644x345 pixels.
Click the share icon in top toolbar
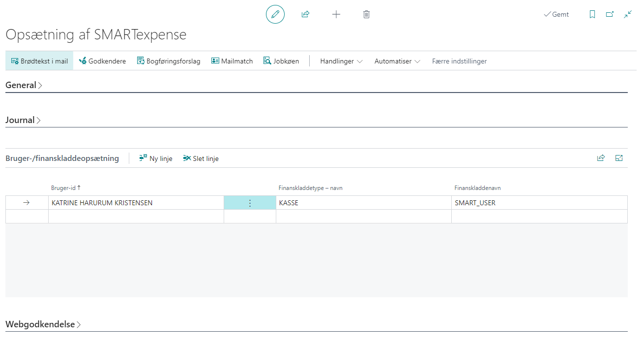[305, 14]
